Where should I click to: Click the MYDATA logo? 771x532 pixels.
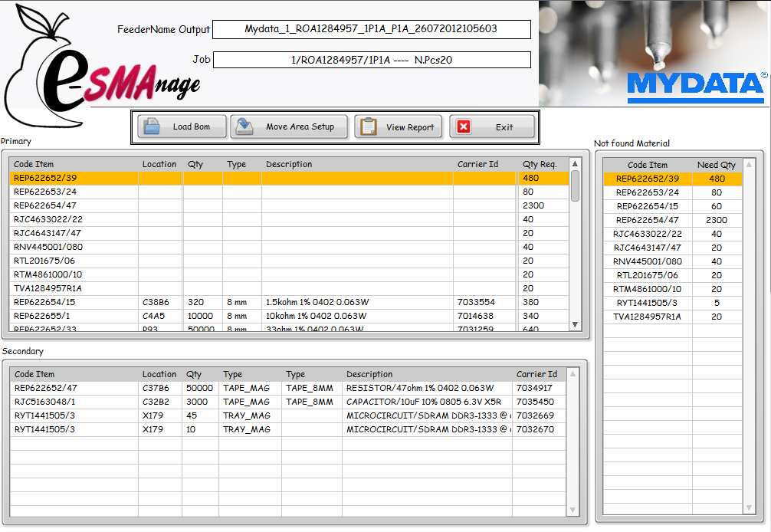tap(696, 87)
